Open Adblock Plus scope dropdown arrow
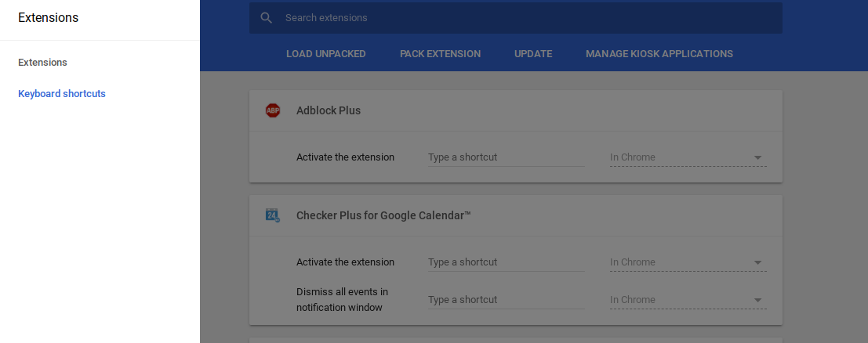The image size is (868, 343). [x=757, y=157]
